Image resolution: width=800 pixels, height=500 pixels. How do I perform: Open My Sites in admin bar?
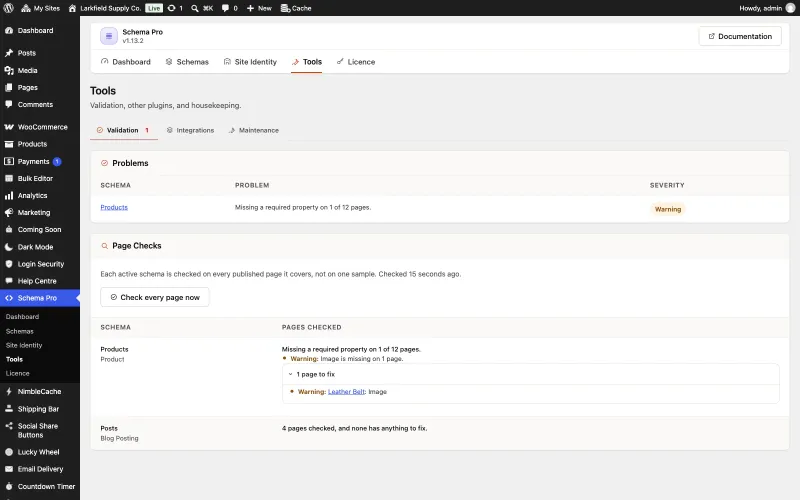[40, 8]
